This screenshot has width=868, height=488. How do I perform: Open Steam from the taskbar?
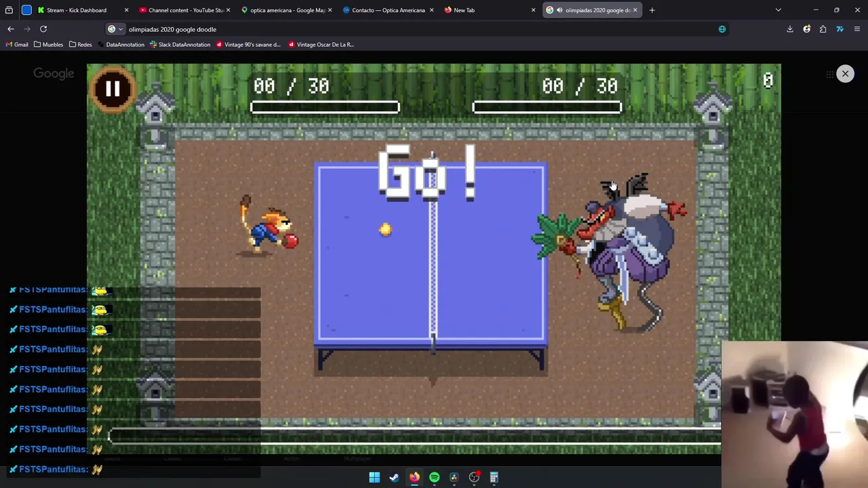tap(394, 477)
